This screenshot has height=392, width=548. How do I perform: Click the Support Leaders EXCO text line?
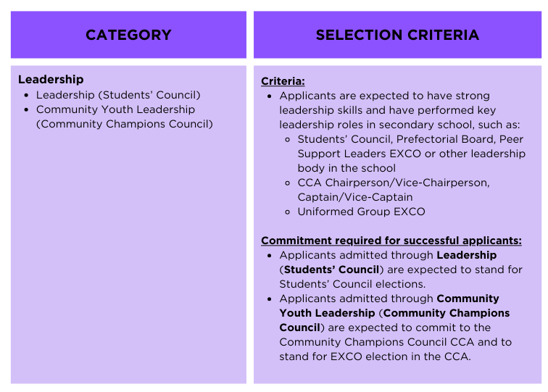tap(411, 154)
